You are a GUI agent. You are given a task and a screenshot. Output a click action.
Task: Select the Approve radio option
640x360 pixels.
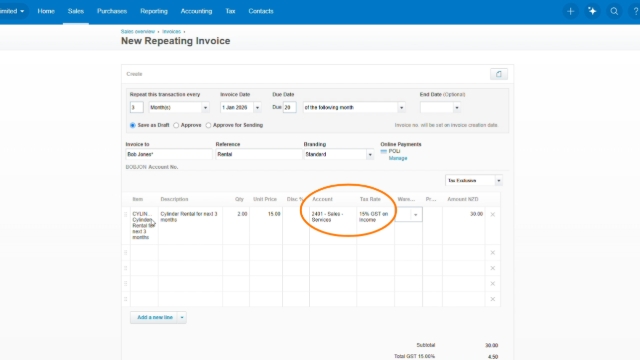(x=176, y=125)
